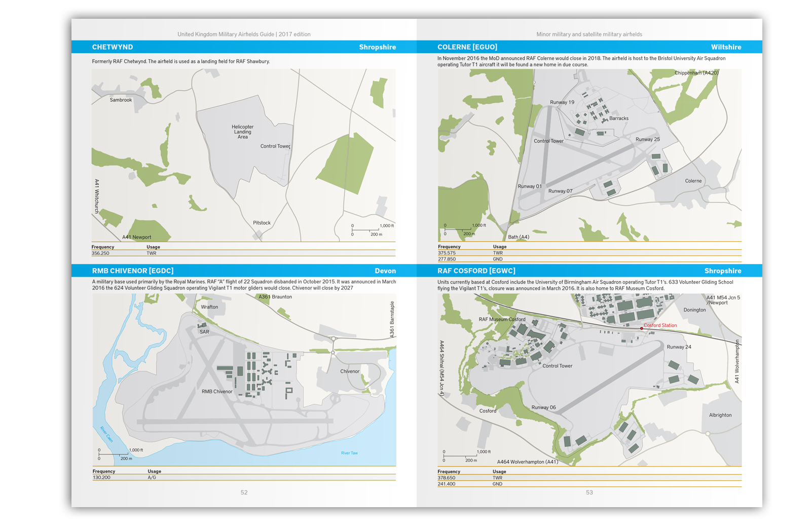Click the Sambrook village label

point(121,100)
